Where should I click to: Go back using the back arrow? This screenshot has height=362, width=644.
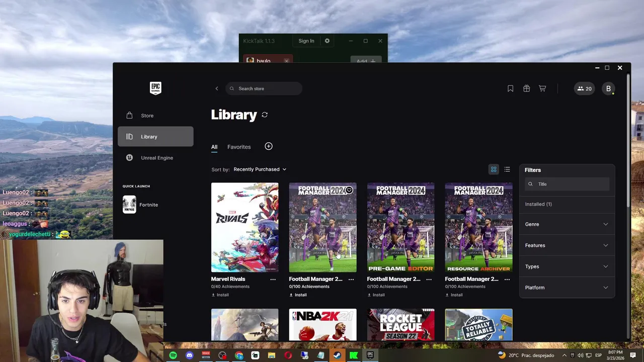click(217, 88)
